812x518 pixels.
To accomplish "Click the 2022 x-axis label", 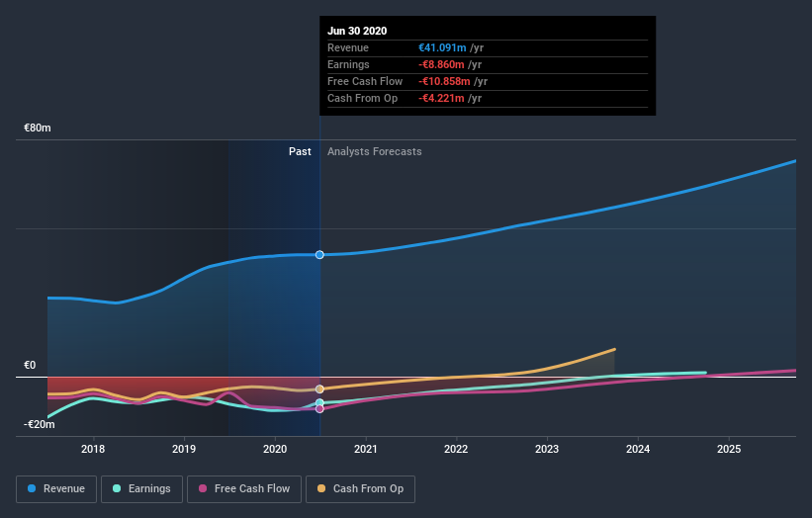I will 456,449.
